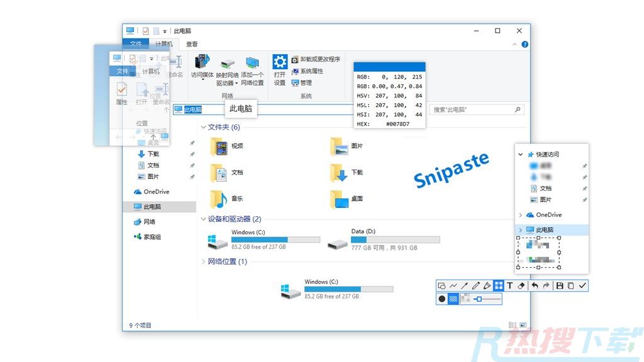This screenshot has width=644, height=362.
Task: Toggle the blur style option
Action: point(465,299)
